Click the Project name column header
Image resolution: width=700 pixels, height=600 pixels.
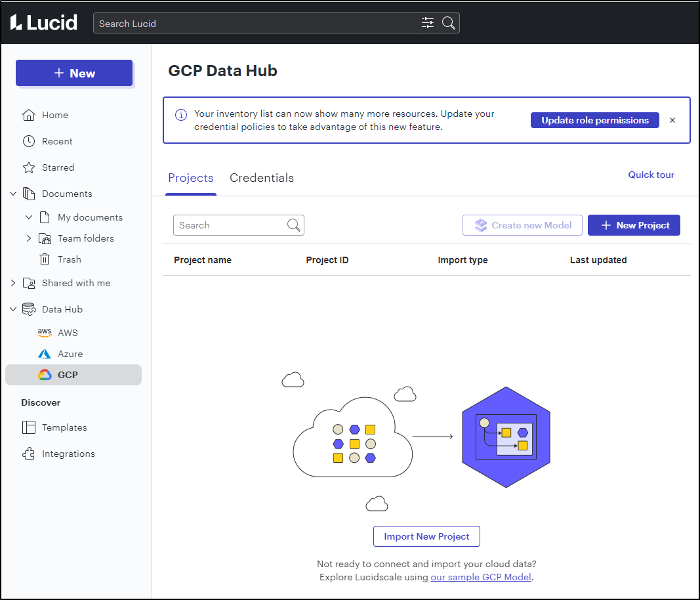point(203,260)
